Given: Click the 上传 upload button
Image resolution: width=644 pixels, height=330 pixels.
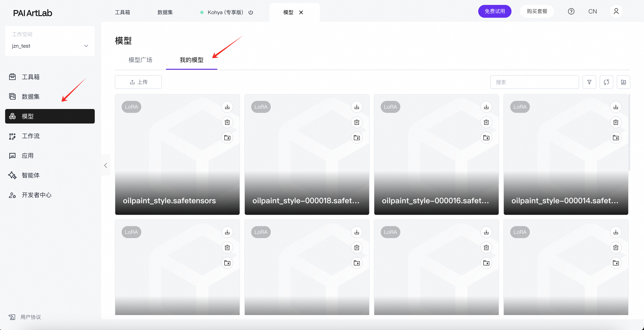Looking at the screenshot, I should [x=138, y=82].
